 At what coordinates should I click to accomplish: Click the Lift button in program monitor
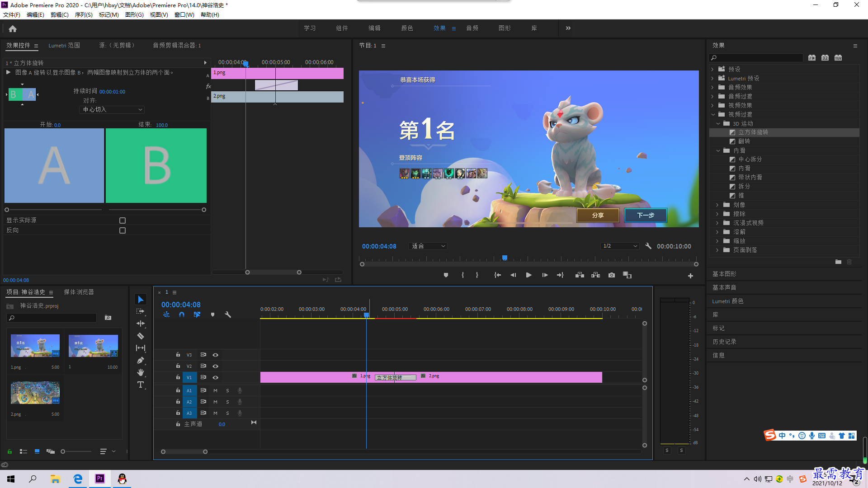tap(580, 275)
